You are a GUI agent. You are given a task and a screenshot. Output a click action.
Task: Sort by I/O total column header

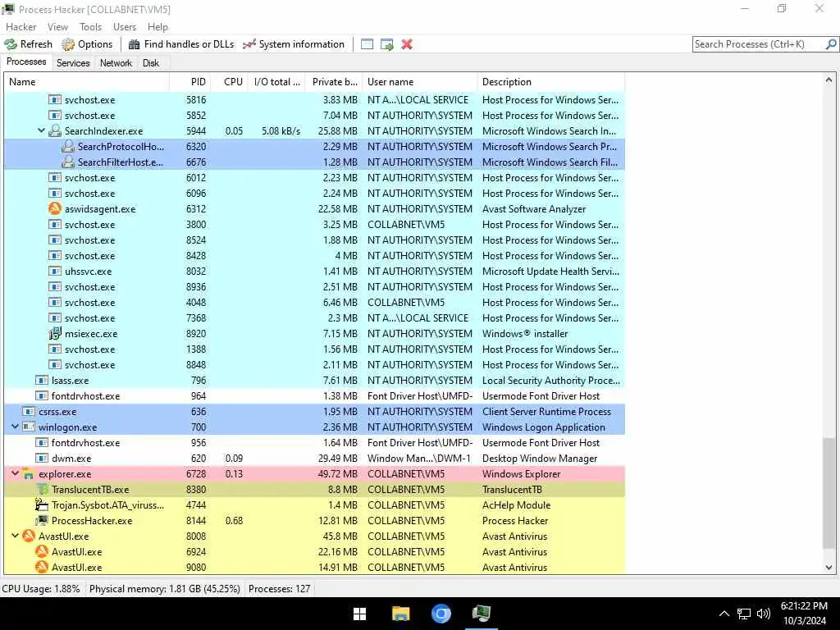277,82
